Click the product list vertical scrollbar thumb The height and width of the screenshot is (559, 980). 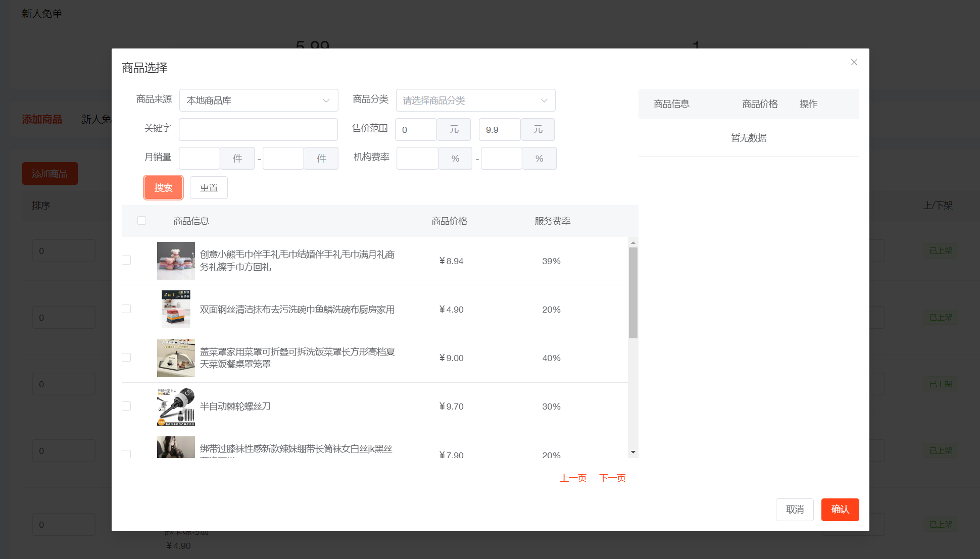click(633, 293)
